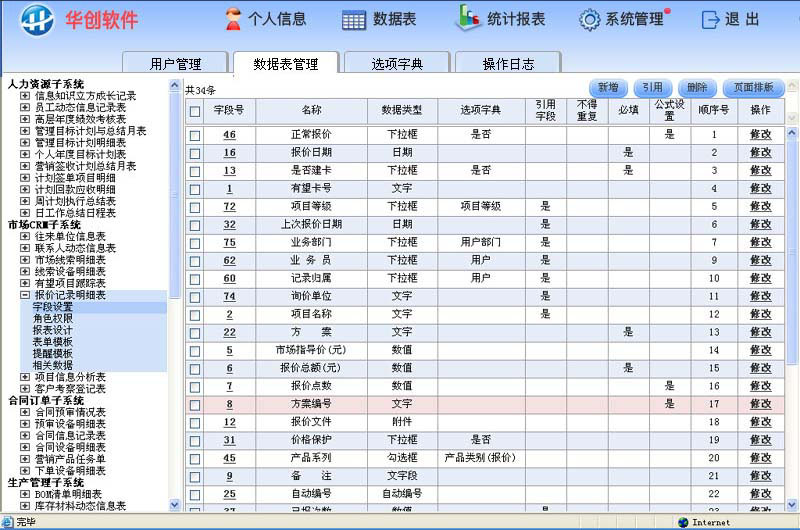Select 角色权限 tree item
This screenshot has width=800, height=530.
click(x=53, y=318)
